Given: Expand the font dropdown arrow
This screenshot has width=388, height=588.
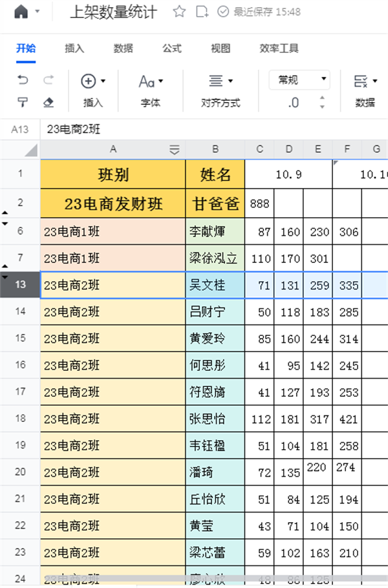Looking at the screenshot, I should 160,81.
